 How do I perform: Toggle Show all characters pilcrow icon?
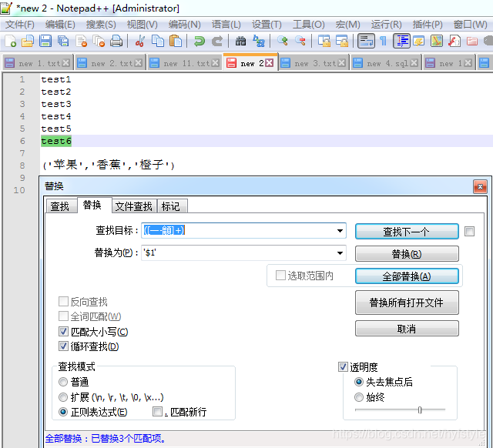[x=383, y=41]
